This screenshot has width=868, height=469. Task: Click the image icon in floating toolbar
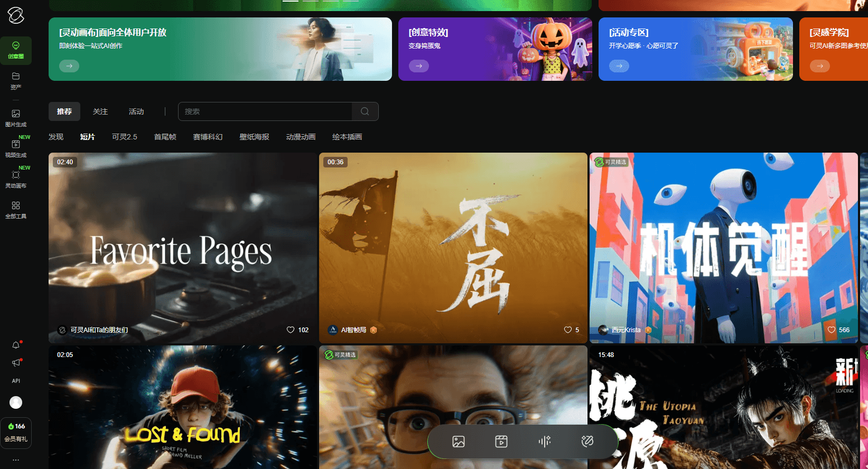[x=459, y=442]
